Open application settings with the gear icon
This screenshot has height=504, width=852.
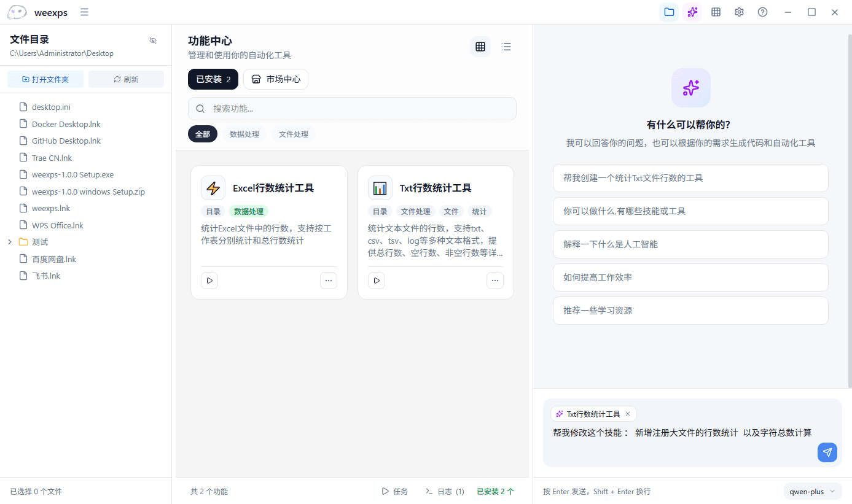738,12
